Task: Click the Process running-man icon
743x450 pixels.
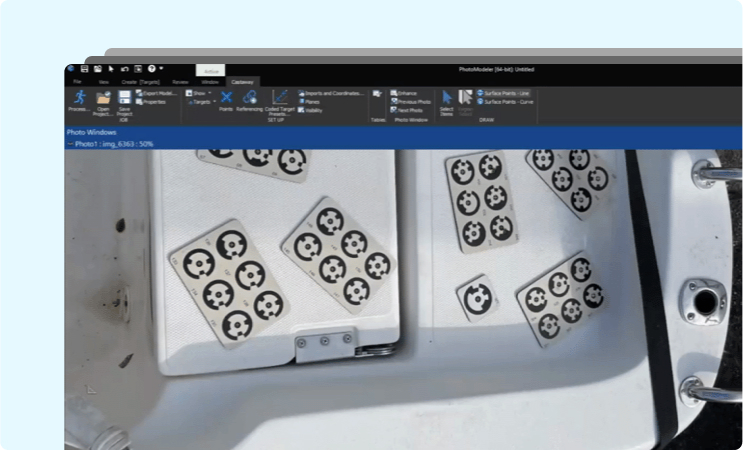Action: click(78, 98)
